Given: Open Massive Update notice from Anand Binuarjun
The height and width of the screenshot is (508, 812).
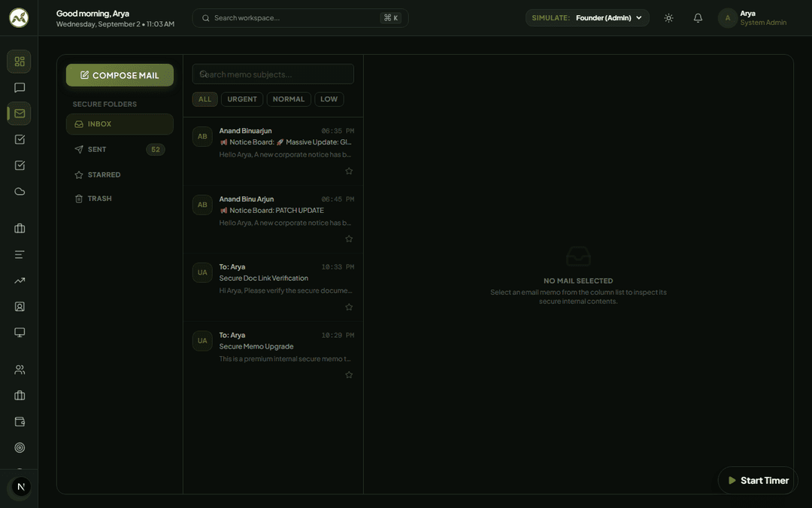Looking at the screenshot, I should pyautogui.click(x=273, y=151).
